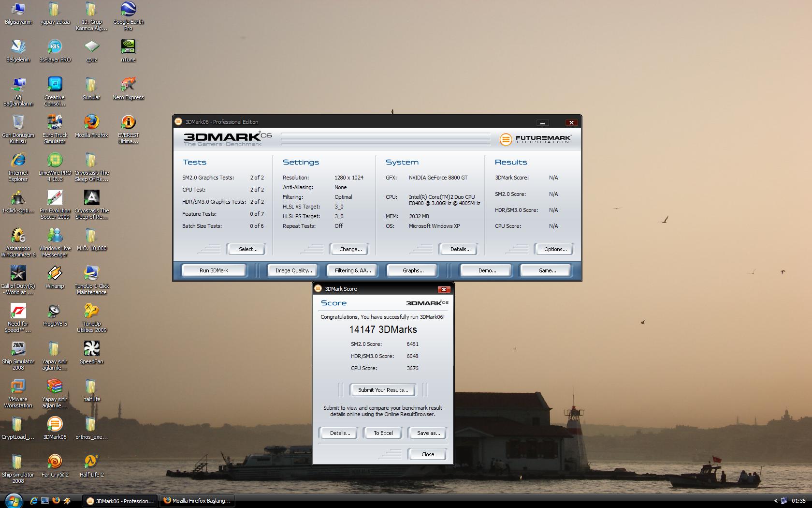Open Far Cry 2 desktop icon

[55, 466]
